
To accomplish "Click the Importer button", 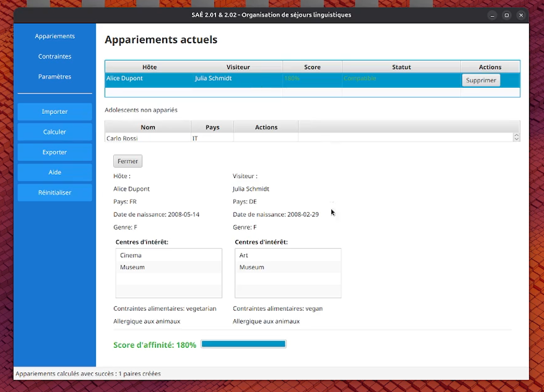I will point(55,111).
